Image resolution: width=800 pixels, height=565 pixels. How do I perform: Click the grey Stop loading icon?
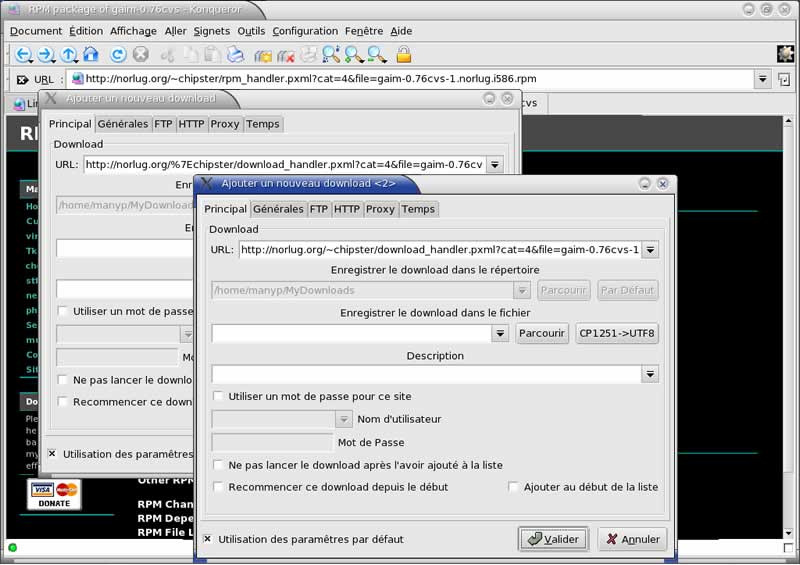(x=141, y=54)
